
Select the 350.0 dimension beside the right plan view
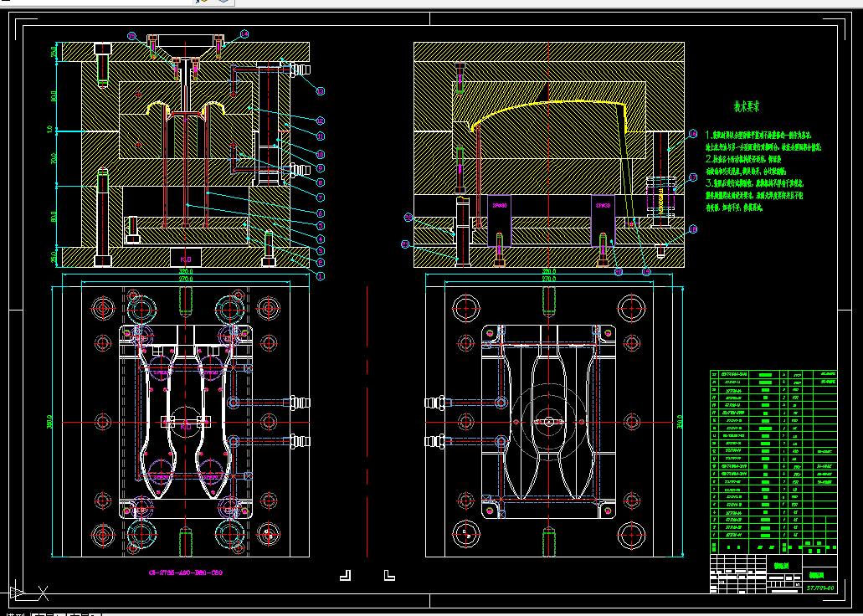(680, 422)
